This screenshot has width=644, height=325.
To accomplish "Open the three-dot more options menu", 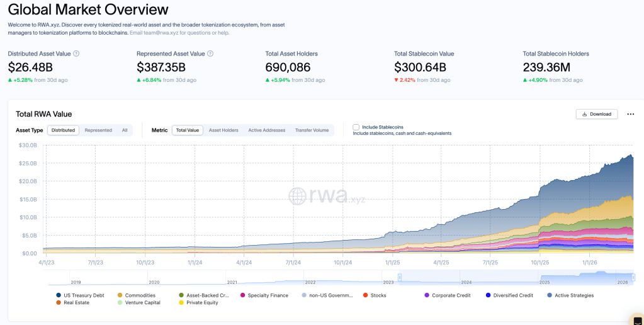I will 631,114.
